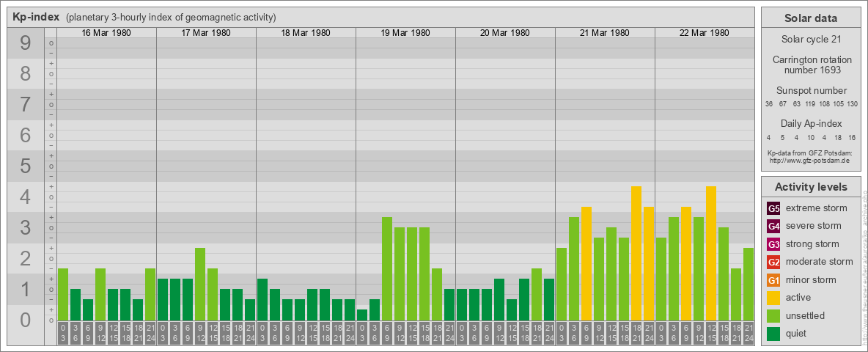This screenshot has height=352, width=868.
Task: Select the dark green quiet swatch
Action: click(x=773, y=333)
